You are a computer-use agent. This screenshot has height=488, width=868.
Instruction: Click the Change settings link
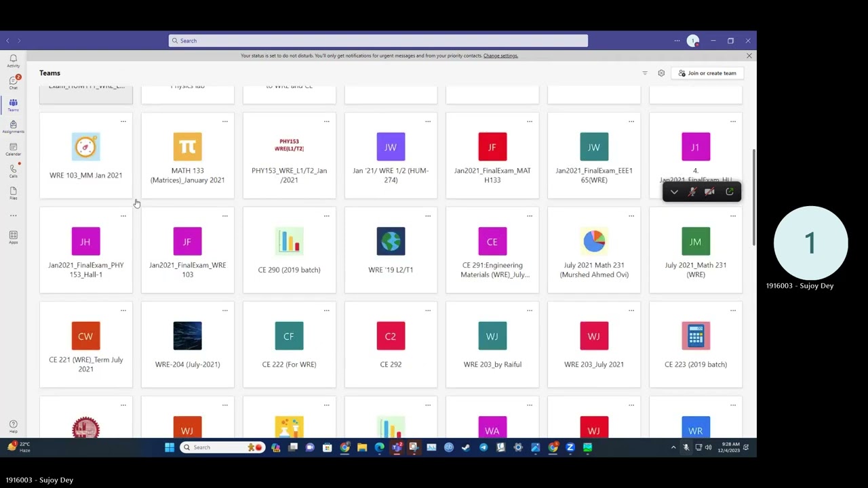[x=500, y=56]
